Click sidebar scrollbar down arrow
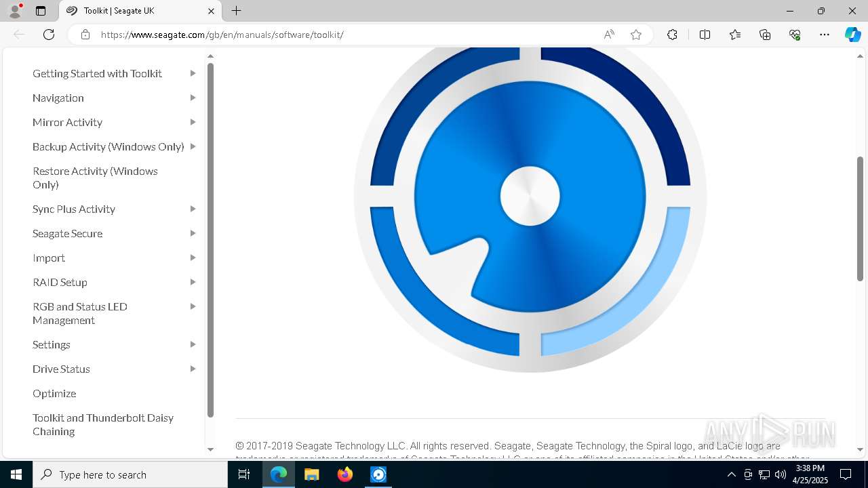Image resolution: width=868 pixels, height=488 pixels. [210, 449]
